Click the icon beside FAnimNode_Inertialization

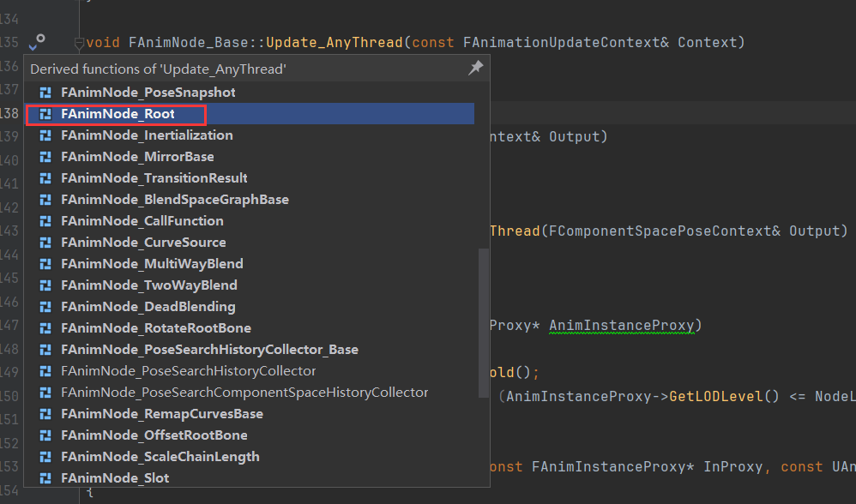point(45,135)
